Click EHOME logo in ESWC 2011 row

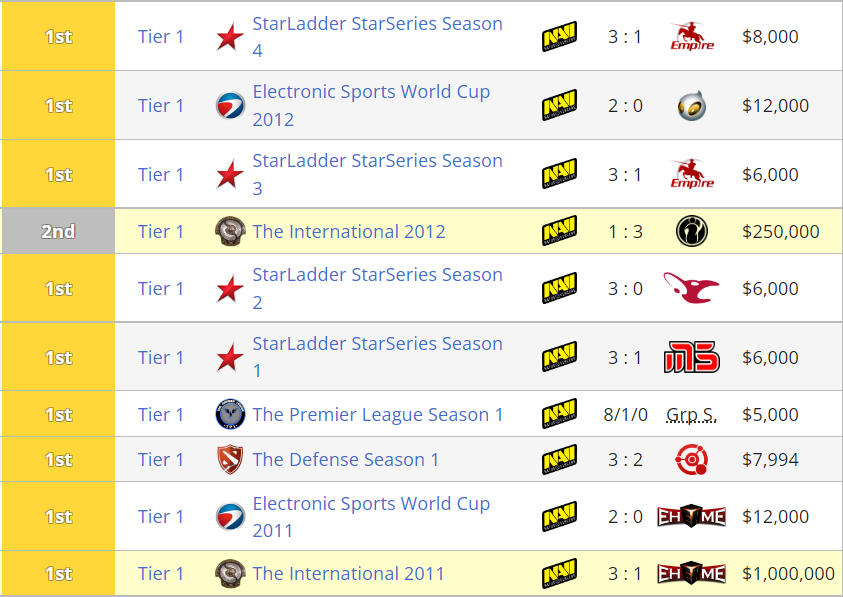click(691, 517)
